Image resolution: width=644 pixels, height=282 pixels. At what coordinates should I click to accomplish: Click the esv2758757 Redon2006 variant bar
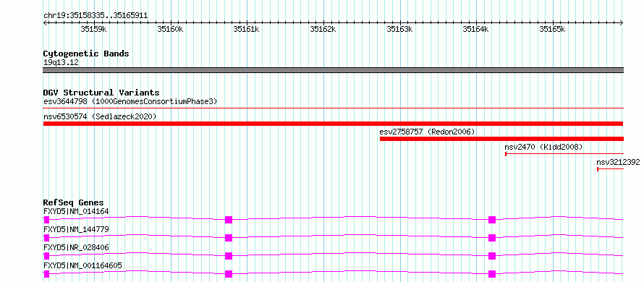point(501,139)
